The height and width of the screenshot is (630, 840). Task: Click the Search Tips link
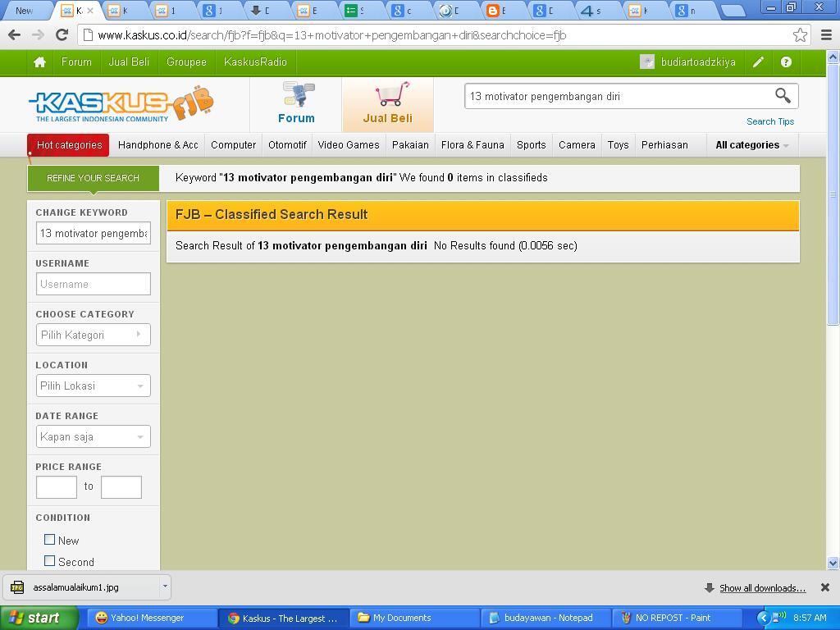770,121
